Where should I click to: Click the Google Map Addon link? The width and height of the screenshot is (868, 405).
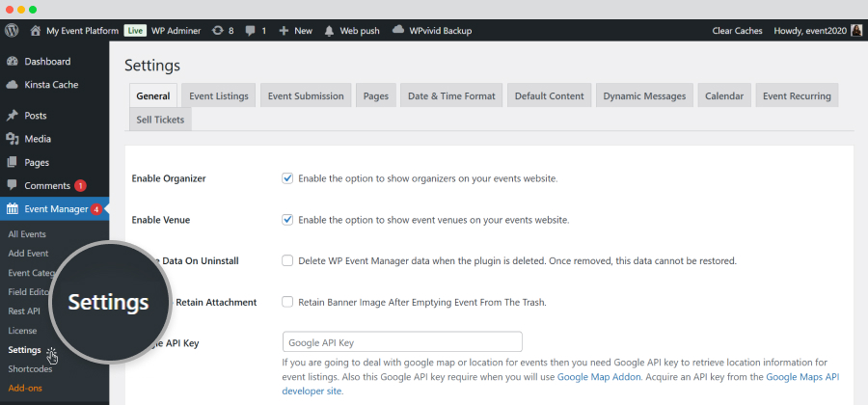600,377
